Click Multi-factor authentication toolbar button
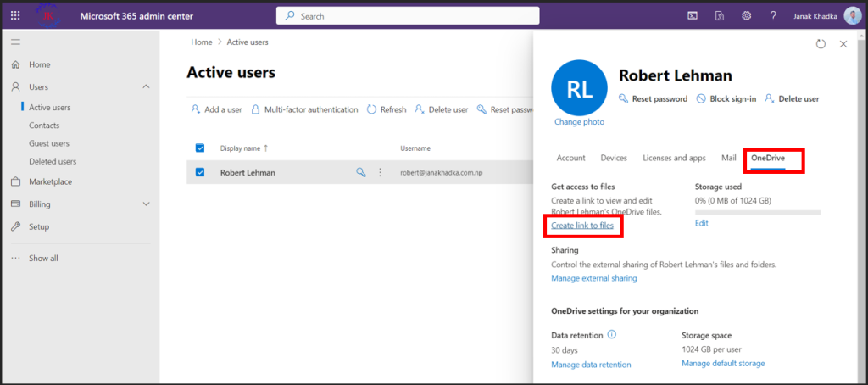The image size is (868, 385). (304, 109)
